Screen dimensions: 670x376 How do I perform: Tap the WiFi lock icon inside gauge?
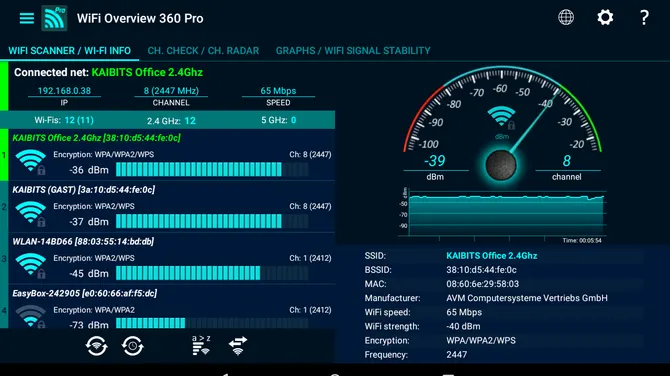tap(501, 118)
